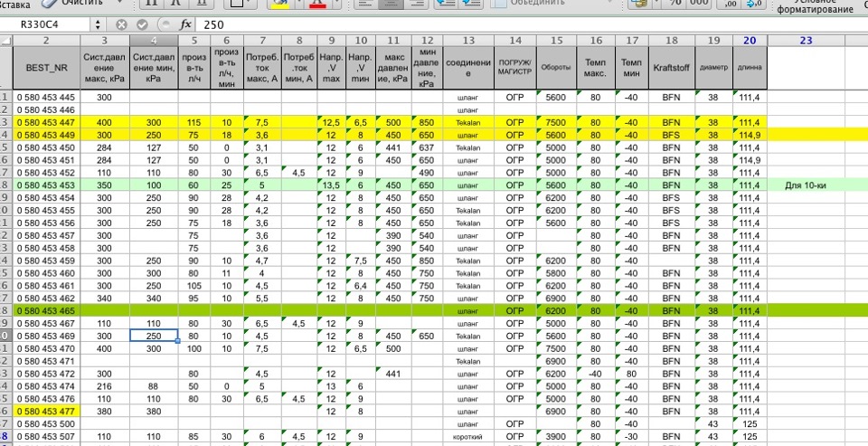The image size is (868, 446).
Task: Select cell 0 580 453 507
Action: click(x=46, y=437)
